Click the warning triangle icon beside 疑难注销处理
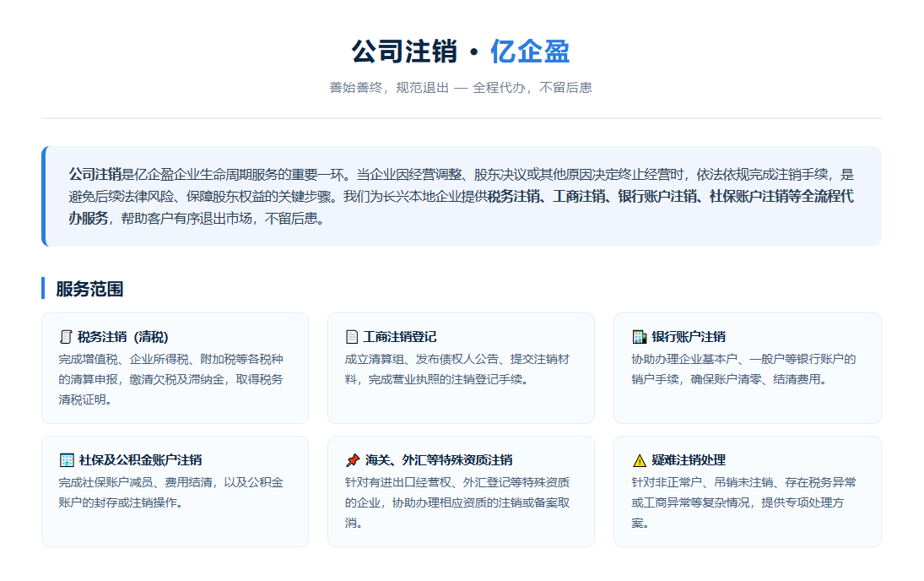 (x=640, y=460)
